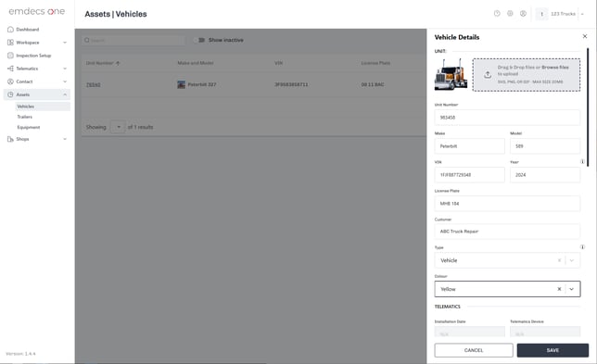
Task: Click the CANCEL button
Action: (474, 350)
